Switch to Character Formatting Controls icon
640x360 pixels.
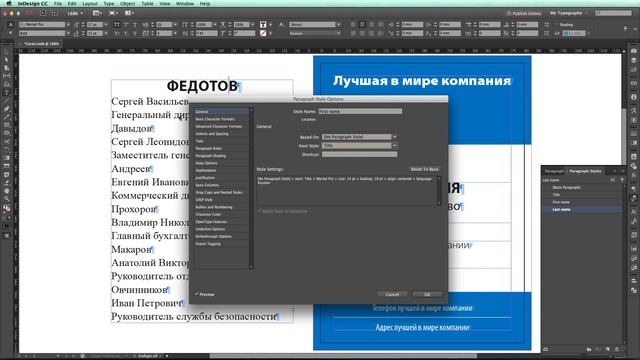(11, 24)
